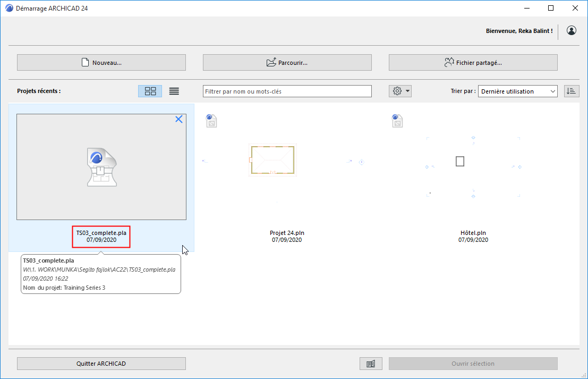Expand the Trier par Dernière utilisation dropdown

[x=518, y=91]
